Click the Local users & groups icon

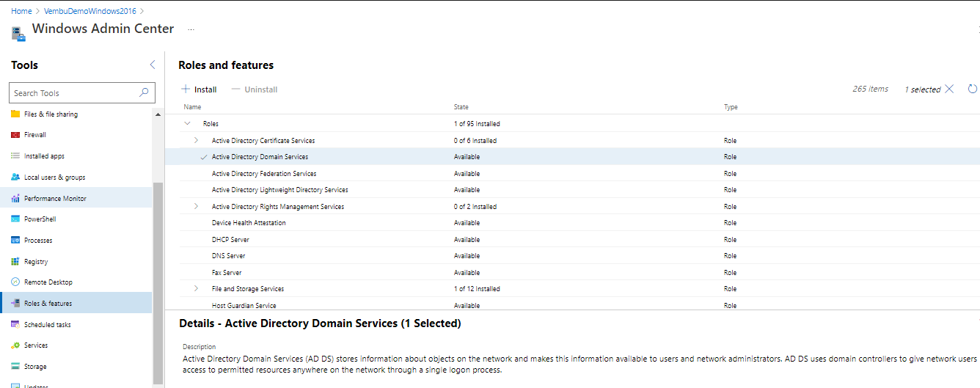(x=15, y=177)
